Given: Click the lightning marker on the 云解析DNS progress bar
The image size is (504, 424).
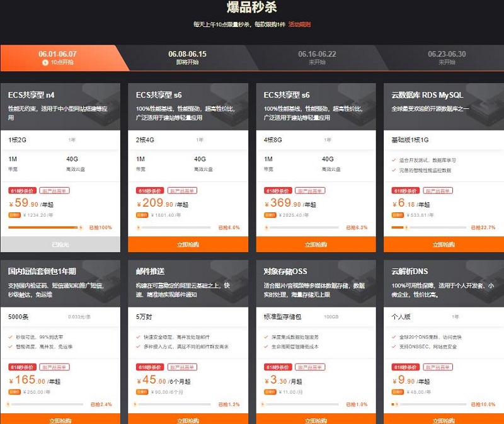Looking at the screenshot, I should [397, 404].
